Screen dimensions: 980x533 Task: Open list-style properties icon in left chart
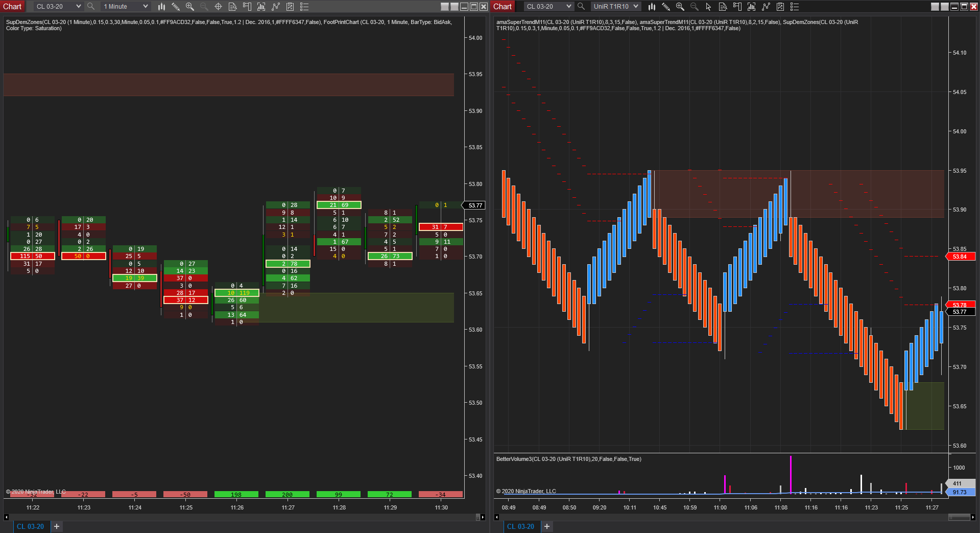pos(304,7)
